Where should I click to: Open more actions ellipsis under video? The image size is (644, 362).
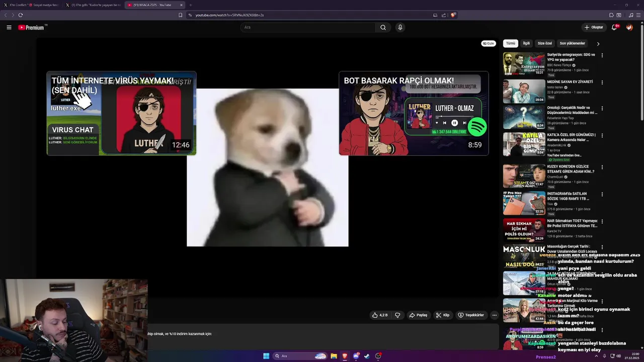click(x=494, y=315)
